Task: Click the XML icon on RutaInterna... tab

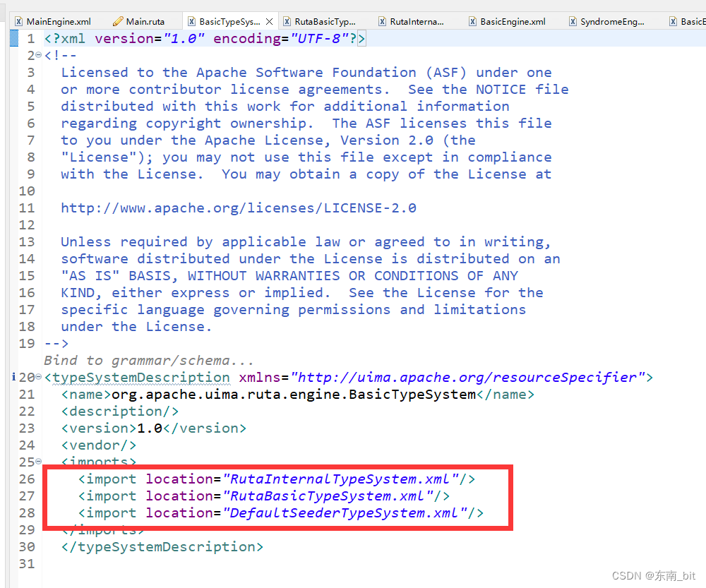Action: [382, 22]
